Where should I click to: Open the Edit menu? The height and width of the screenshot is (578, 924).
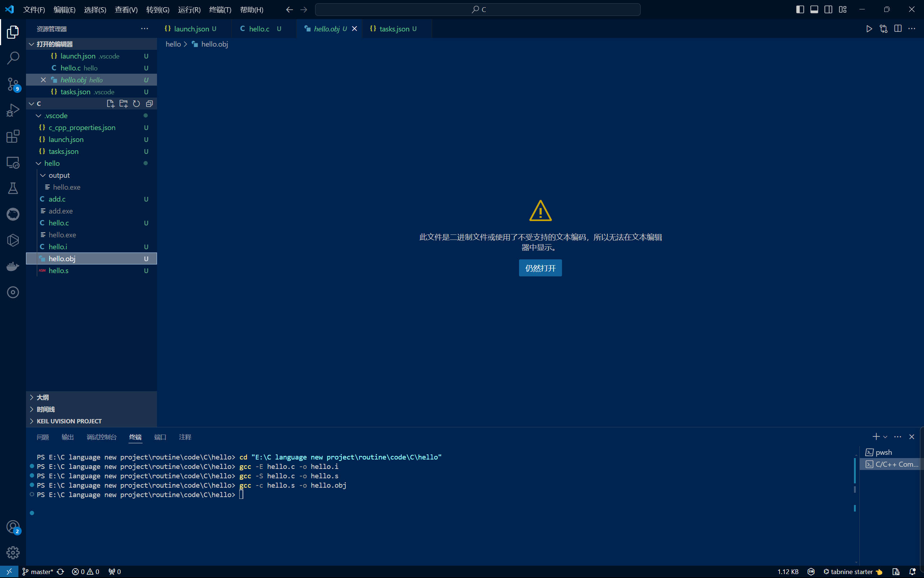pos(65,9)
